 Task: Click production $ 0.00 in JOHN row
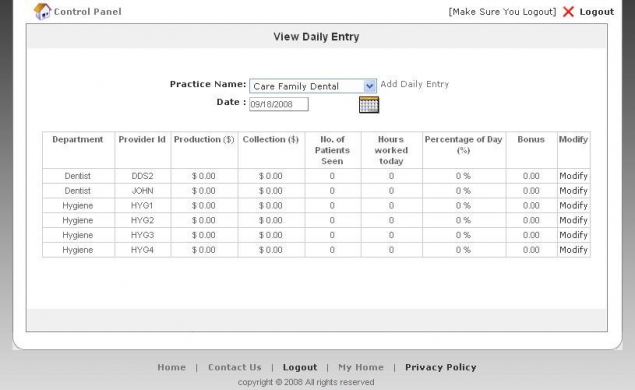(x=204, y=191)
